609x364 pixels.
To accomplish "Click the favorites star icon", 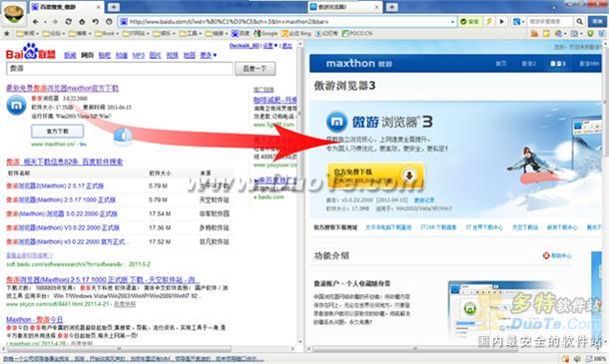I will point(7,33).
